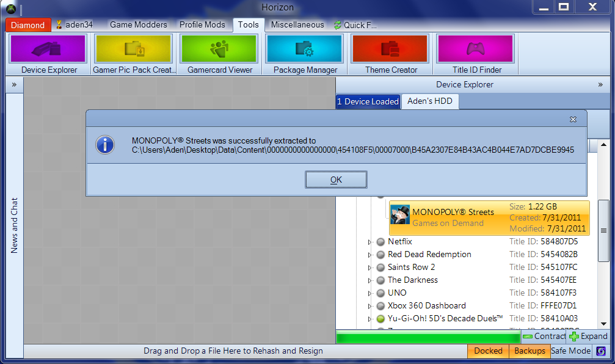The image size is (615, 364).
Task: Toggle the Backups option
Action: coord(529,351)
